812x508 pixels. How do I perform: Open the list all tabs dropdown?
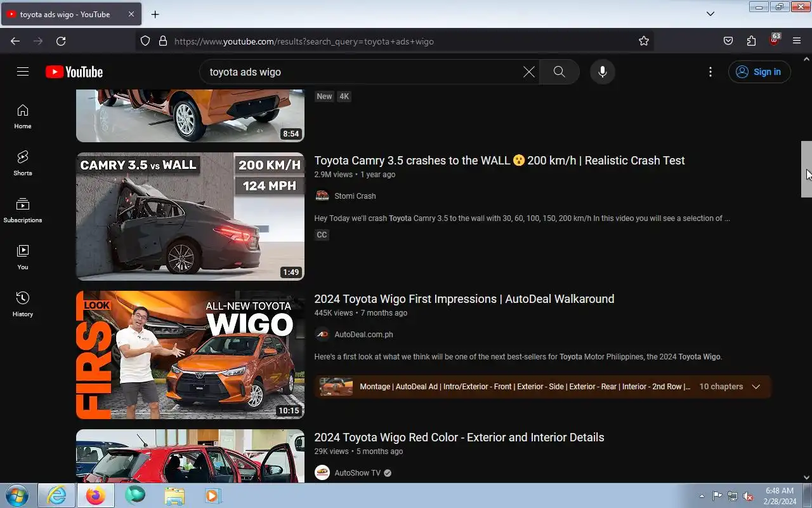point(710,14)
